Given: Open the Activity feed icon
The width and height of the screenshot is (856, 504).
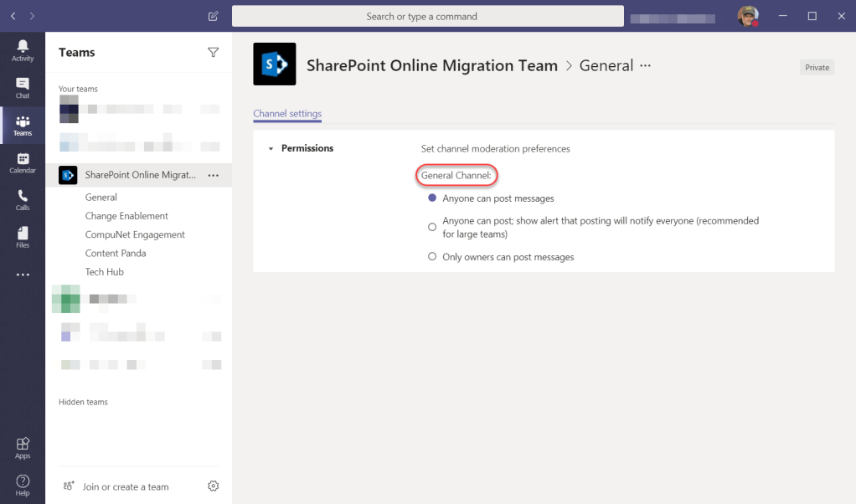Looking at the screenshot, I should coord(23,49).
